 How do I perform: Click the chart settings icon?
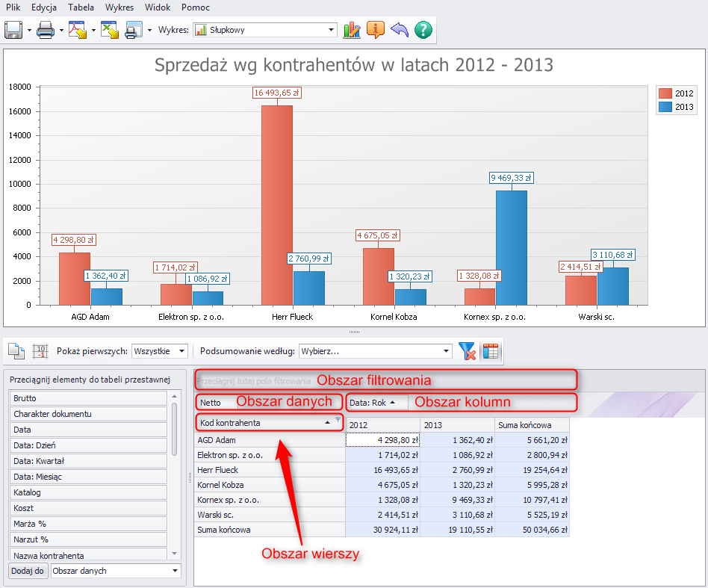(352, 30)
